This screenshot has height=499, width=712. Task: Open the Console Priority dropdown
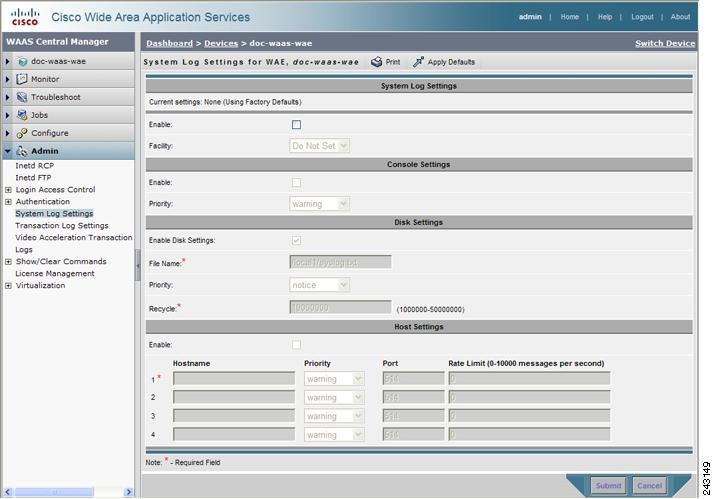tap(319, 204)
